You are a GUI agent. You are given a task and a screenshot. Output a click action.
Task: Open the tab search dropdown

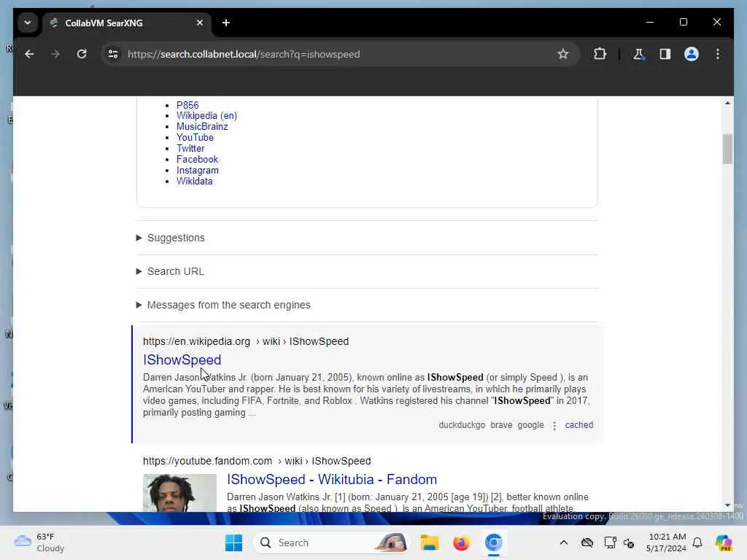(28, 23)
